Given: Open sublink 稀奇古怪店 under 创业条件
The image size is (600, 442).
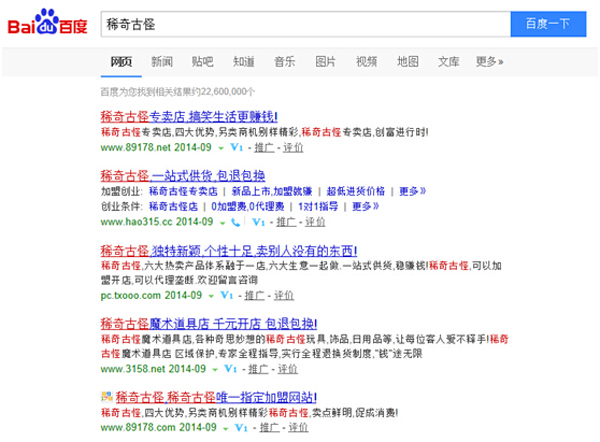Looking at the screenshot, I should point(173,207).
